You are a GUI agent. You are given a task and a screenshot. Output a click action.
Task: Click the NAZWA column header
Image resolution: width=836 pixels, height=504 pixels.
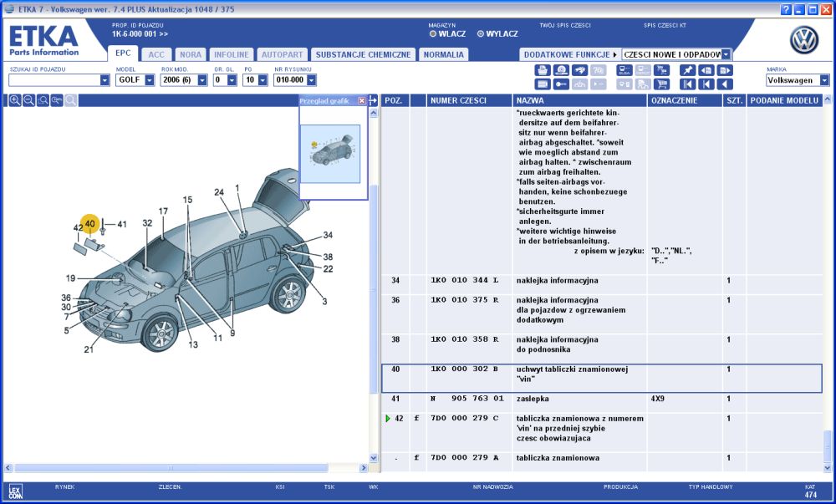coord(579,100)
